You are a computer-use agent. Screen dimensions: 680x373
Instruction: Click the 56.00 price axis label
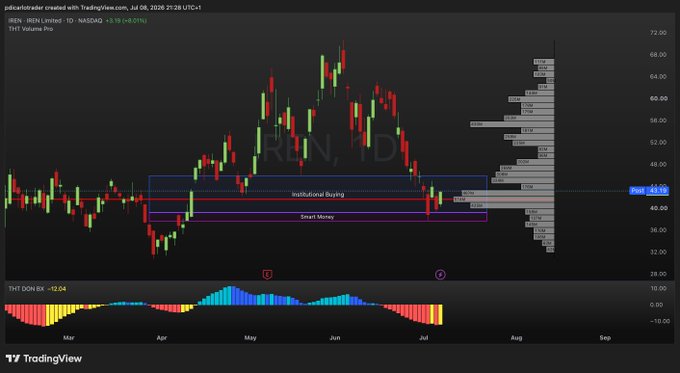(x=658, y=121)
